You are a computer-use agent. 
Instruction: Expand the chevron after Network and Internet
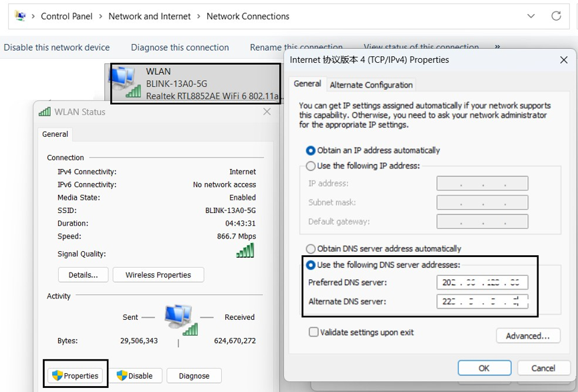point(198,16)
